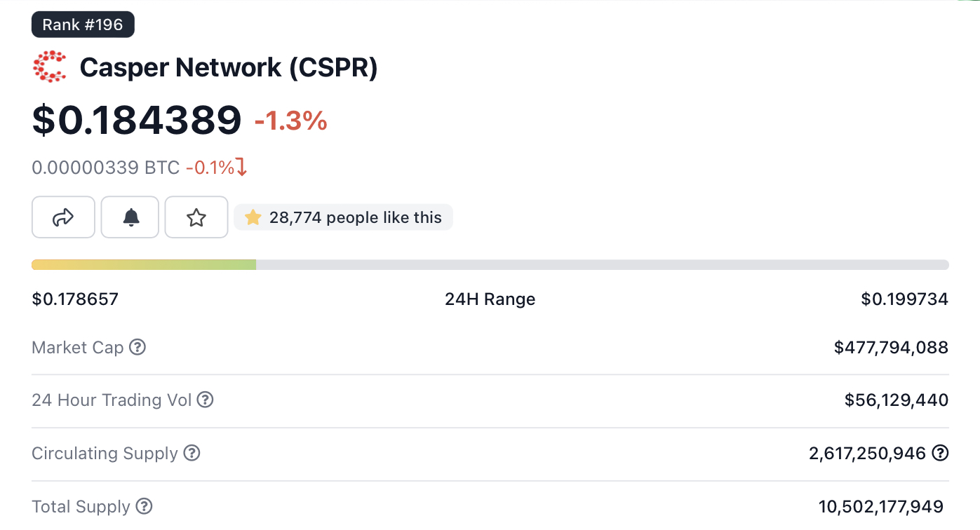Click the Casper Network (CSPR) title
Viewport: 980px width, 530px height.
(229, 67)
